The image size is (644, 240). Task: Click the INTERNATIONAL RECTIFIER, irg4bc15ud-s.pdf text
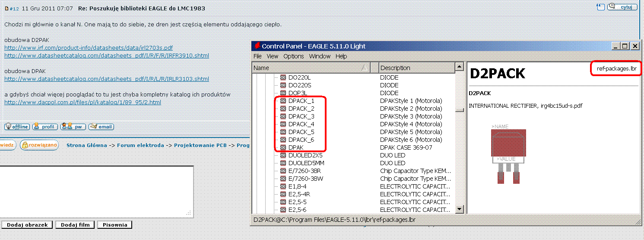[526, 106]
